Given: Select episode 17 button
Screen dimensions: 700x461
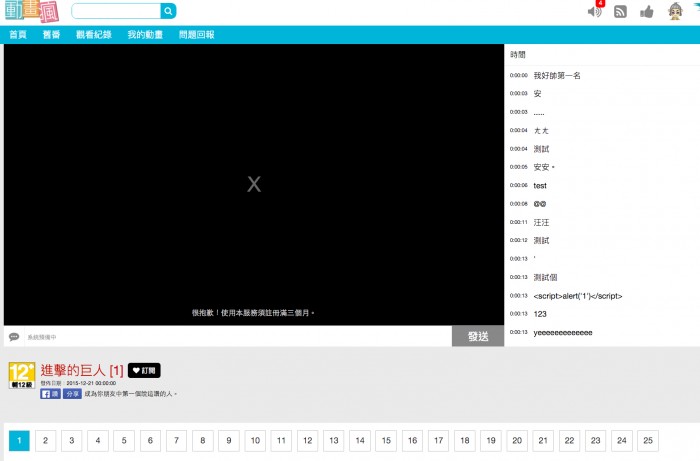Looking at the screenshot, I should [x=438, y=441].
